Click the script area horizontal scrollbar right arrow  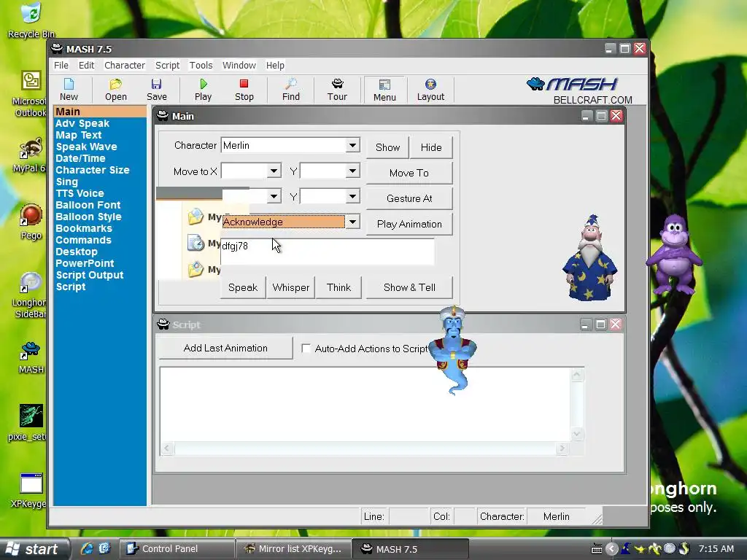[x=562, y=448]
